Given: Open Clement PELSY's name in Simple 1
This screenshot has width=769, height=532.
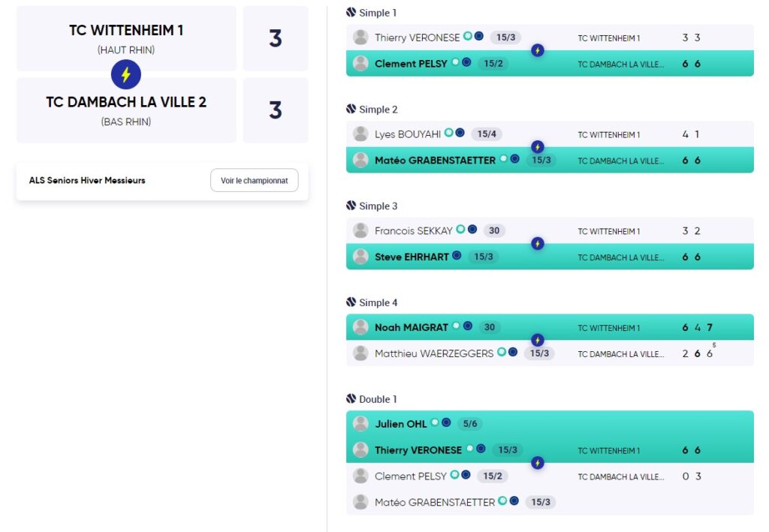Looking at the screenshot, I should [411, 64].
